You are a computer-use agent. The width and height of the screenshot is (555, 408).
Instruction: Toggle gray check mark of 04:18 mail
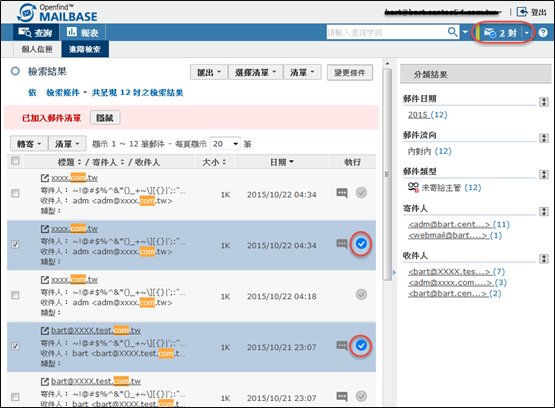point(361,294)
